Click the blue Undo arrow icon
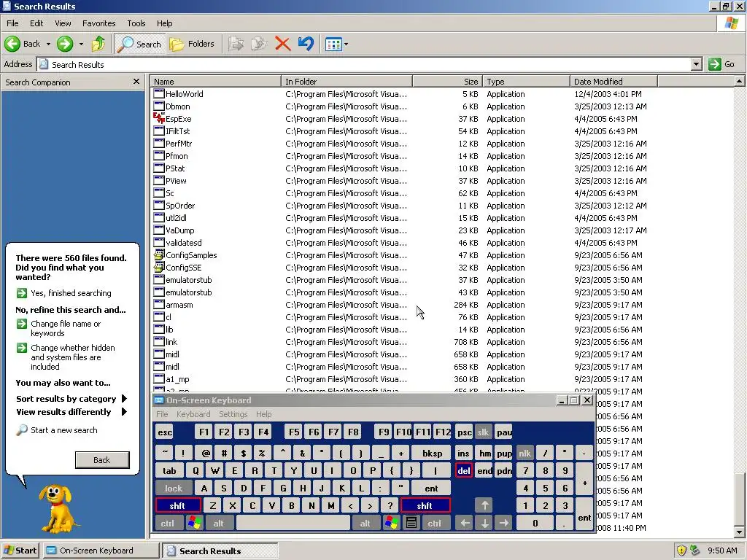The image size is (747, 560). 306,44
